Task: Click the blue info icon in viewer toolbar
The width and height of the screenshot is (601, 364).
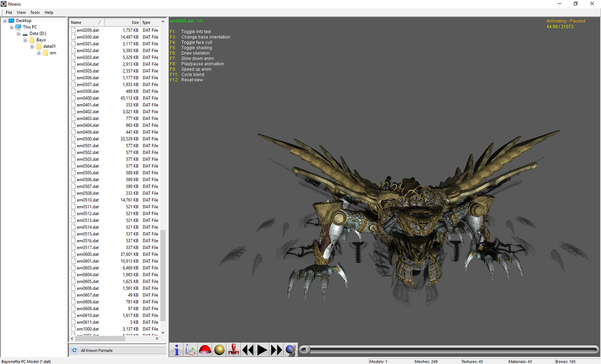Action: click(177, 349)
